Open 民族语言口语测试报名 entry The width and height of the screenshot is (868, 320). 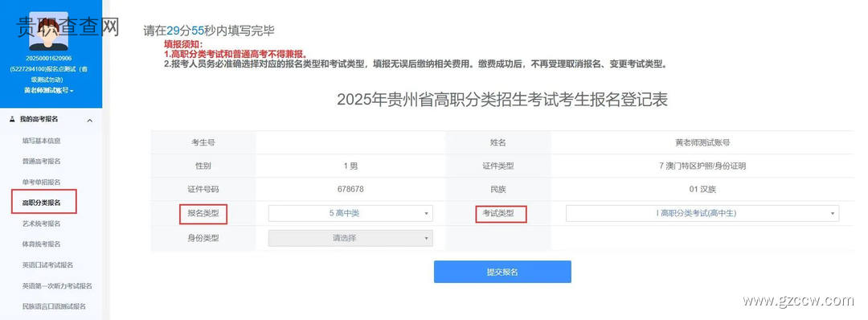coord(55,306)
